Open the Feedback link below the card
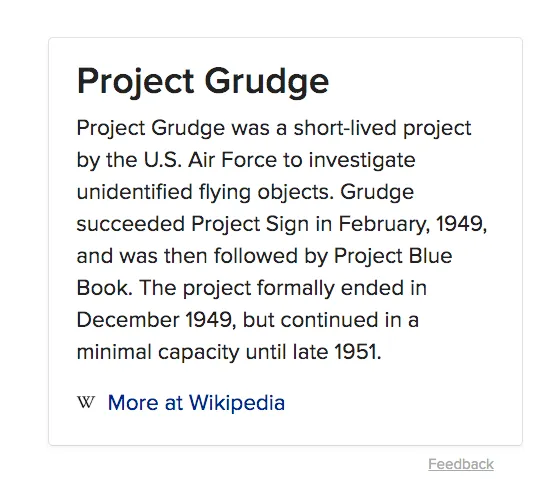 461,464
